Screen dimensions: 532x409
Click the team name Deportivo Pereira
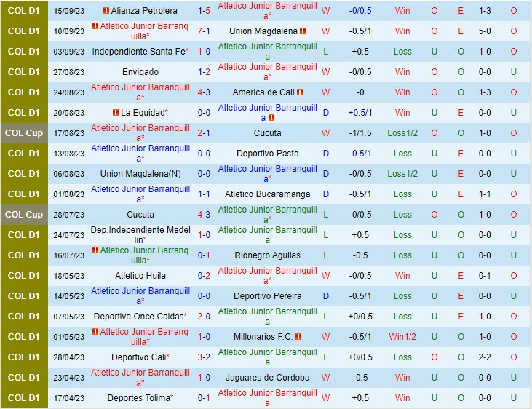click(268, 296)
